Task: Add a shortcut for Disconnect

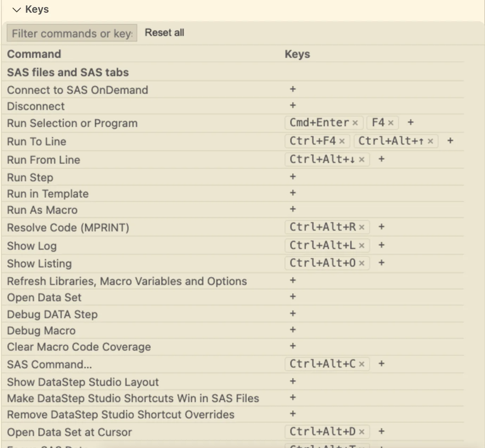Action: coord(293,105)
